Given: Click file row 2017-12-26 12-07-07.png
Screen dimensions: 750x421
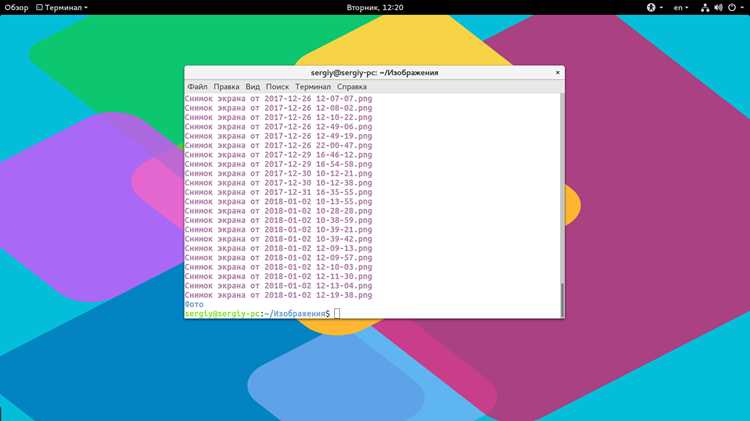Looking at the screenshot, I should (278, 99).
